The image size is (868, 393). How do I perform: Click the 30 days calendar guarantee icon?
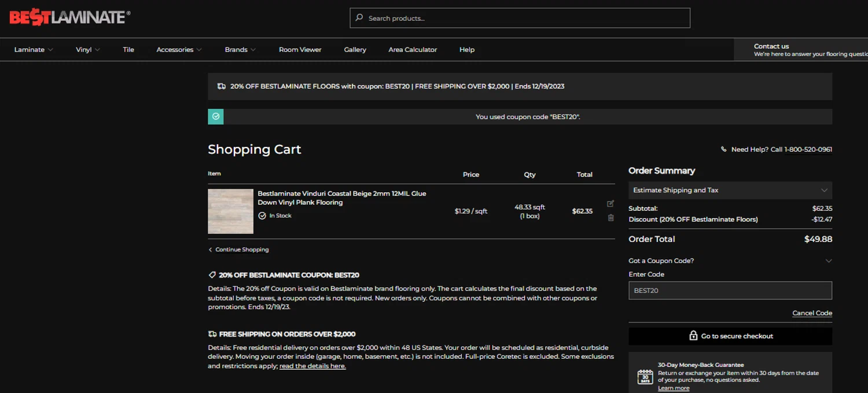(x=645, y=377)
